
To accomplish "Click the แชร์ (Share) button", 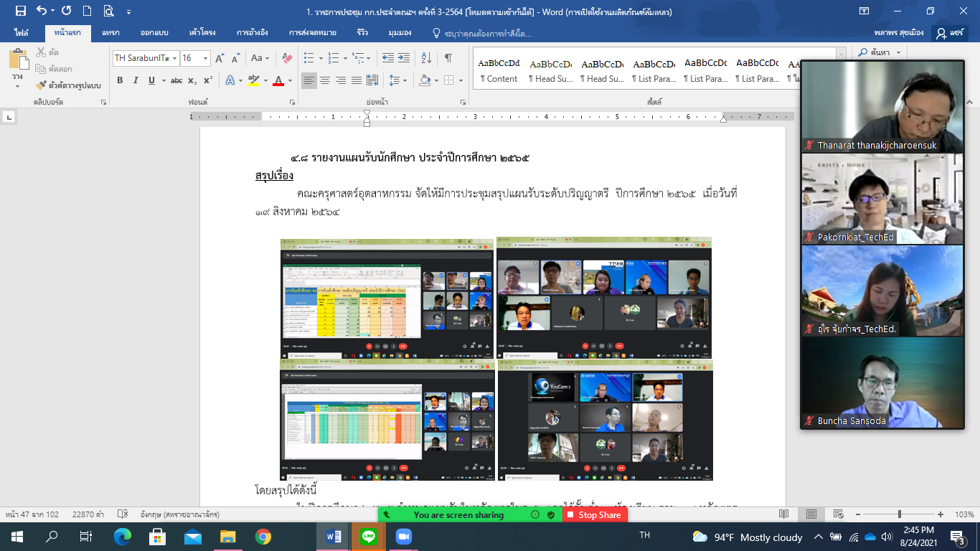I will (951, 33).
